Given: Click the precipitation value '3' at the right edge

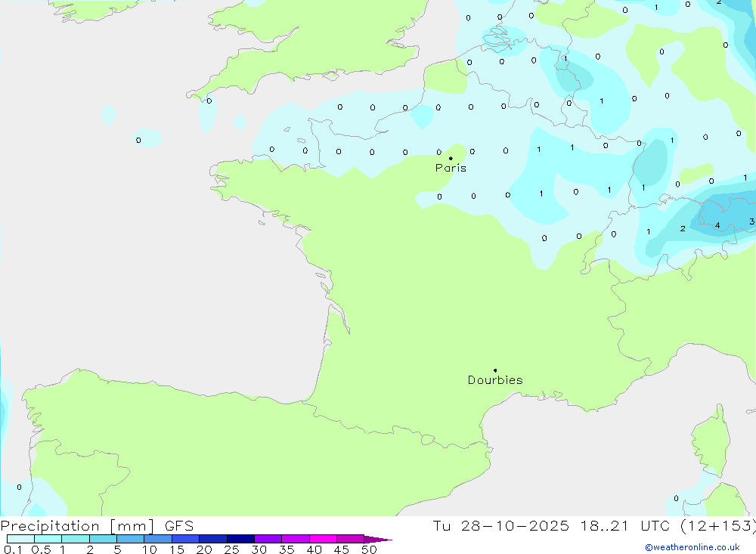Looking at the screenshot, I should [751, 221].
